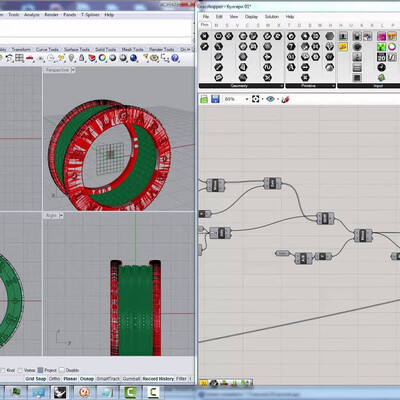Viewport: 400px width, 400px height.
Task: Click the Perspective viewport title label
Action: [57, 70]
